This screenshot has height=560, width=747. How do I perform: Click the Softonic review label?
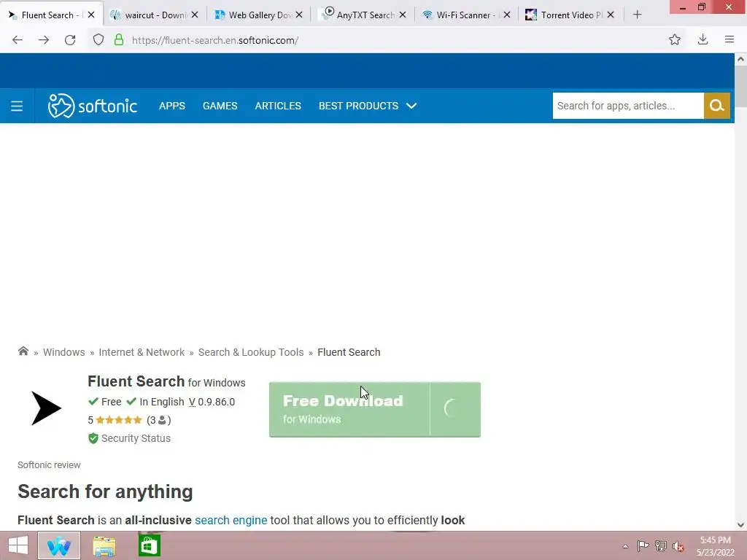pyautogui.click(x=49, y=464)
